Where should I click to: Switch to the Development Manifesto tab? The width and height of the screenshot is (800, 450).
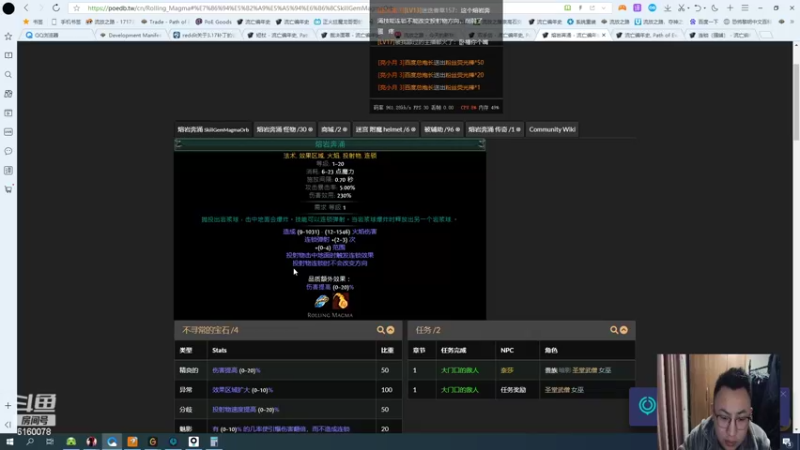(131, 35)
